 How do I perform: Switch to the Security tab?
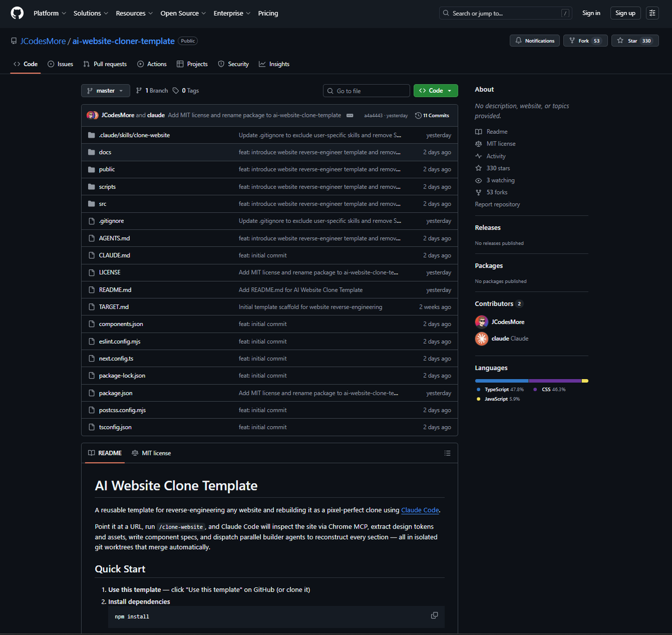click(233, 64)
